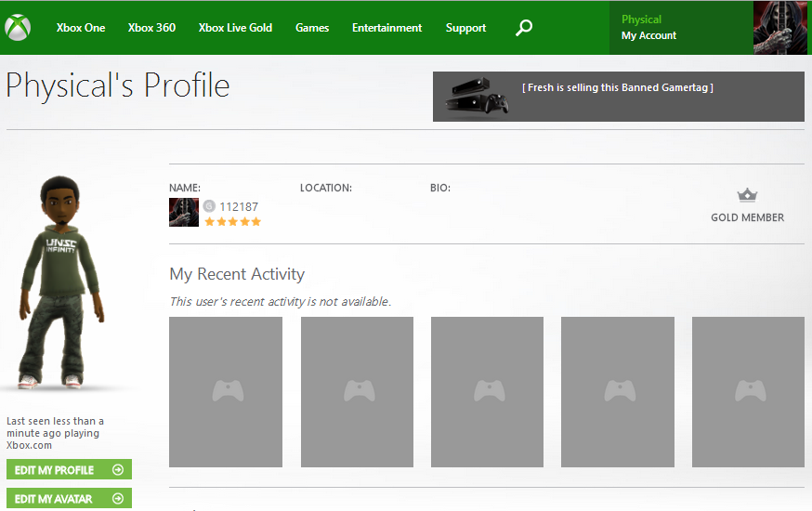Click the gamerscore value 112187
This screenshot has width=812, height=511.
239,206
